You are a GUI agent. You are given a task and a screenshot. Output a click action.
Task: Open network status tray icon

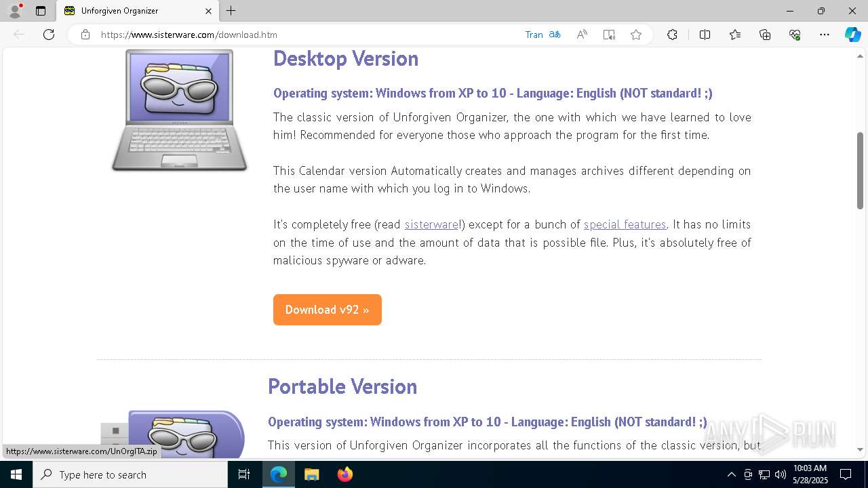pos(764,474)
